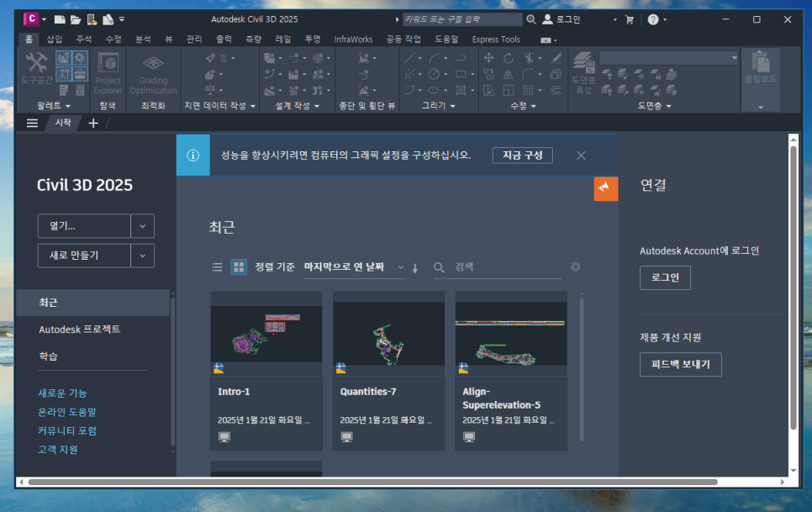Screen dimensions: 812x512
Task: Open the InfraWorks ribbon tab
Action: coord(353,40)
